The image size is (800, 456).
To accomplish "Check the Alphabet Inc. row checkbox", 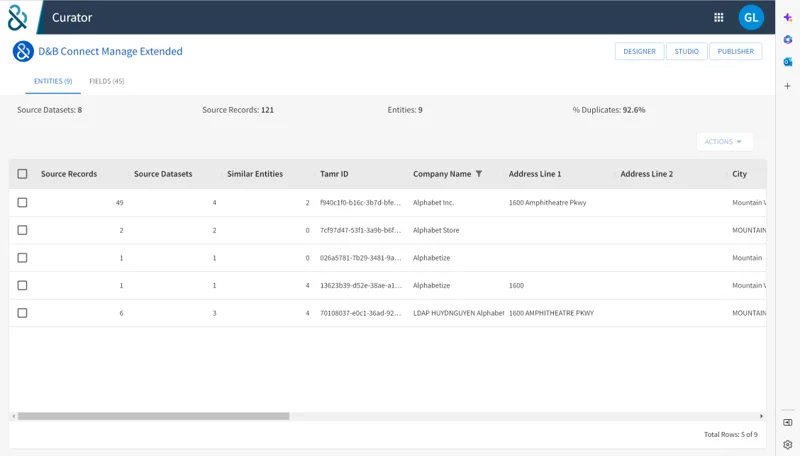I will (x=22, y=202).
